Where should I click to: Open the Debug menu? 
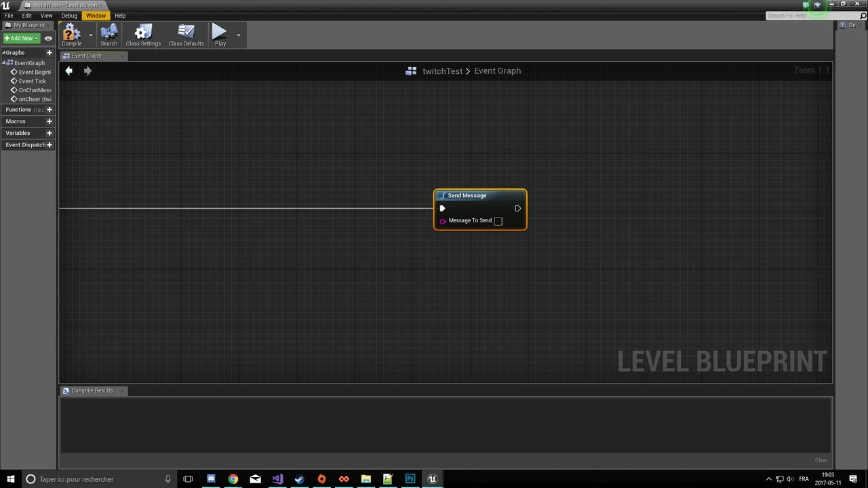pyautogui.click(x=69, y=16)
